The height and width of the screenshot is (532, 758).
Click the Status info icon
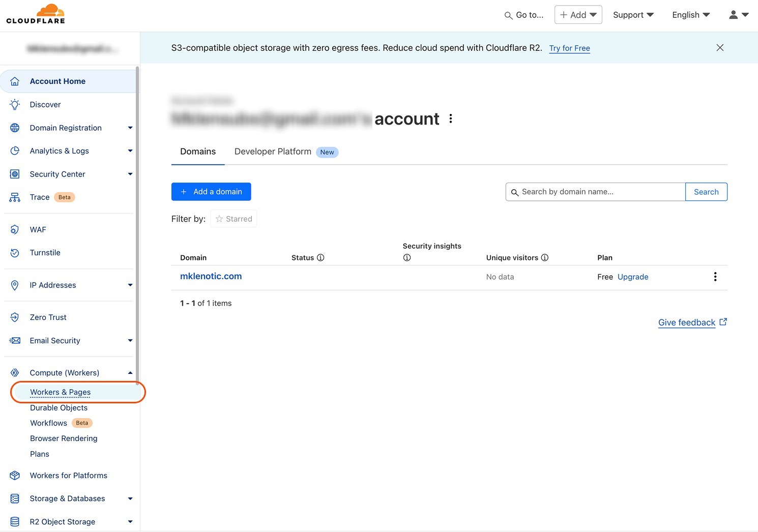point(320,258)
